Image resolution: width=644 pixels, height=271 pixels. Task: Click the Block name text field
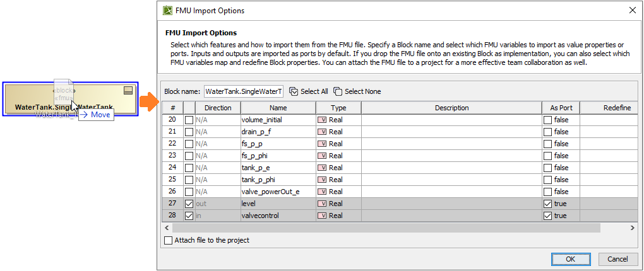(244, 91)
